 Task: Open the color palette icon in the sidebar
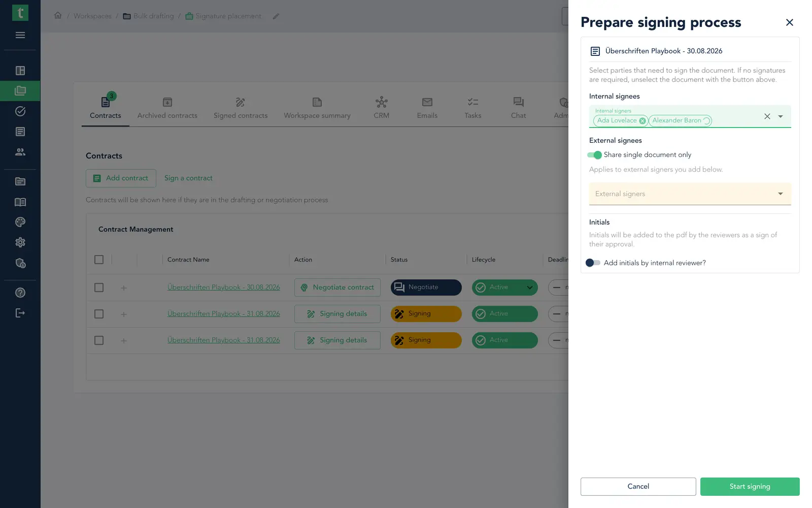(20, 222)
